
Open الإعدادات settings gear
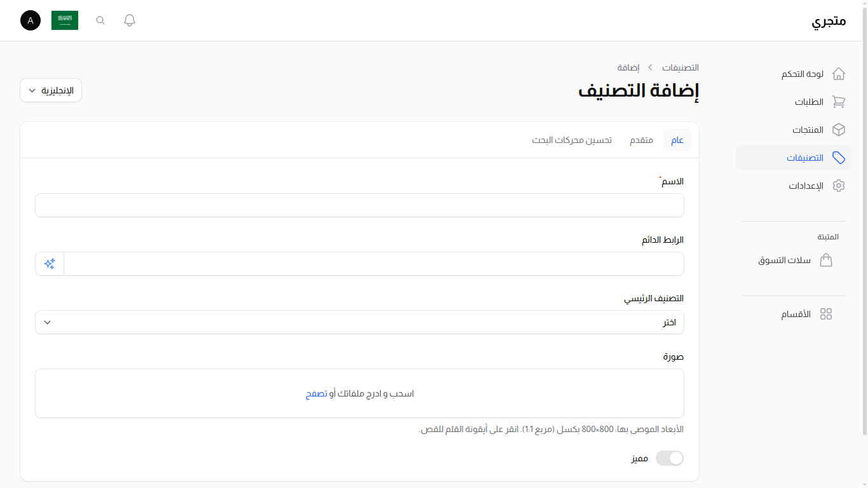839,186
